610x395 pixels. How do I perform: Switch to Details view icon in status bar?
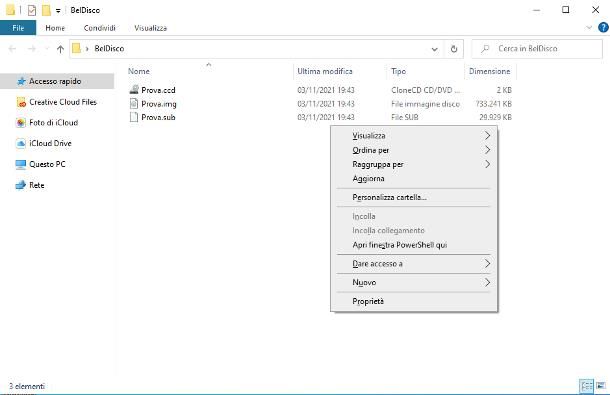(587, 386)
